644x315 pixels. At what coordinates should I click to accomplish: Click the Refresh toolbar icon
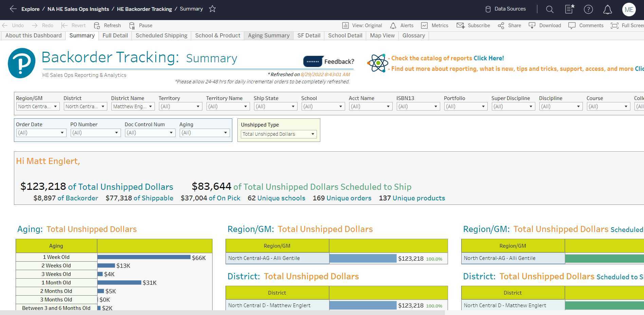click(107, 26)
